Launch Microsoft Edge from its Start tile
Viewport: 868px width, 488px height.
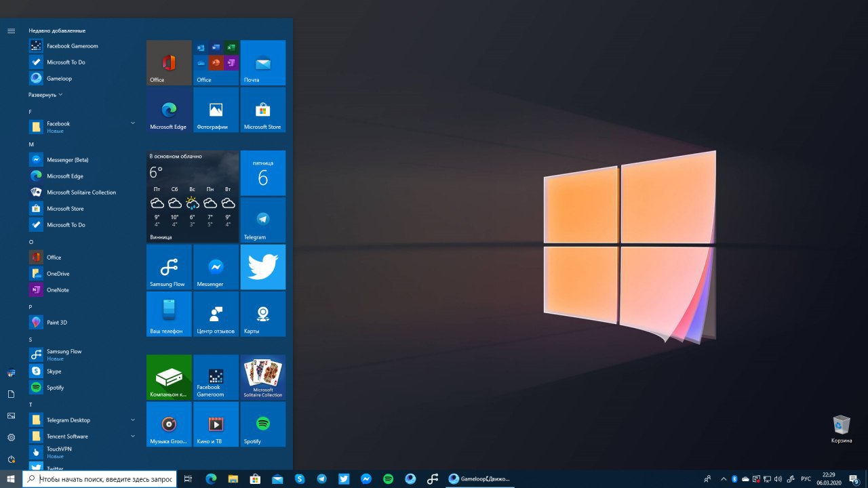point(169,110)
